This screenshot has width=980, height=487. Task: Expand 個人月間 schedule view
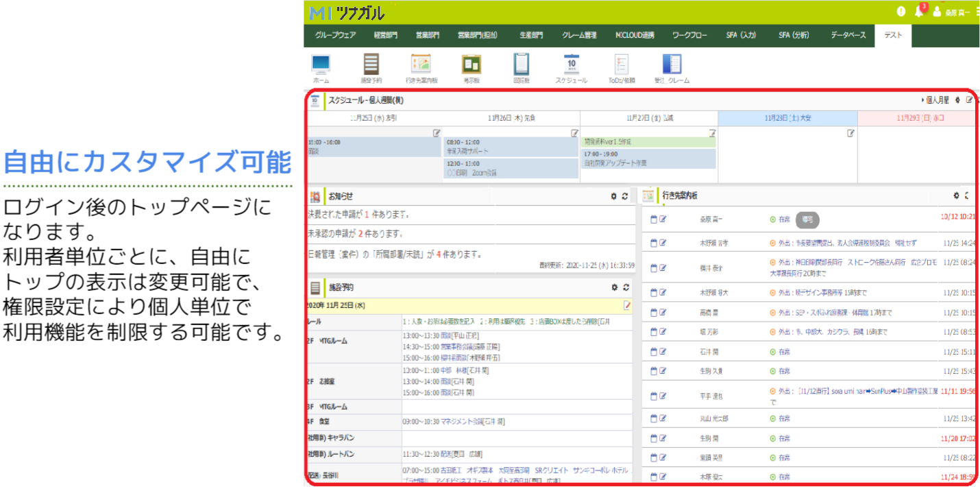935,100
